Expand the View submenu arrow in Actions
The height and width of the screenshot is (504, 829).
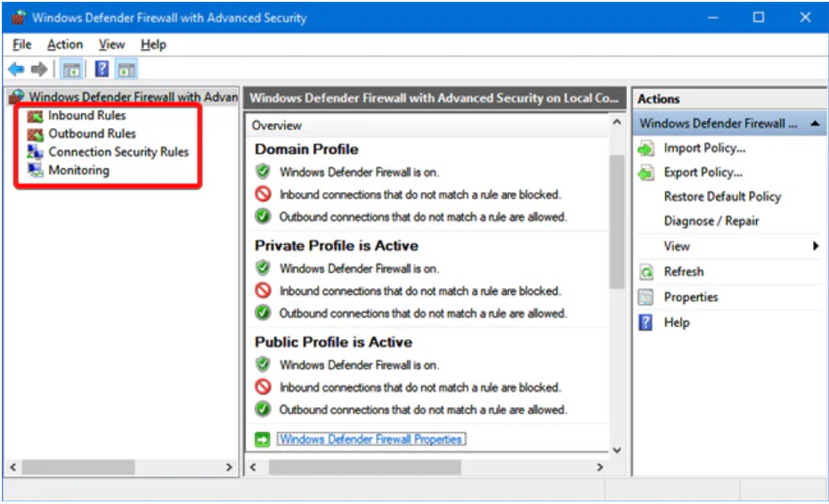[816, 246]
